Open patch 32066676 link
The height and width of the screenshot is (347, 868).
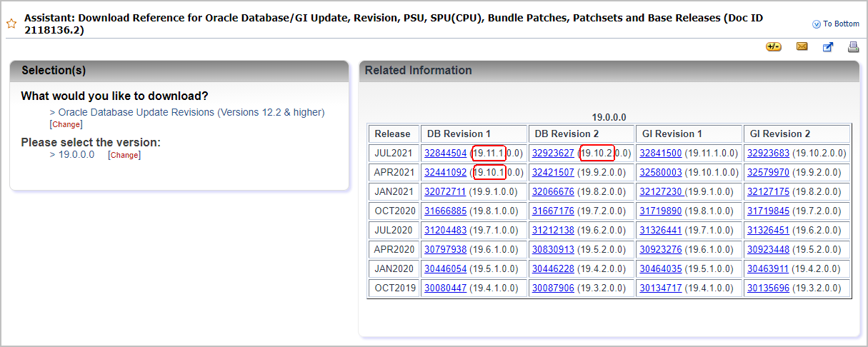coord(553,191)
